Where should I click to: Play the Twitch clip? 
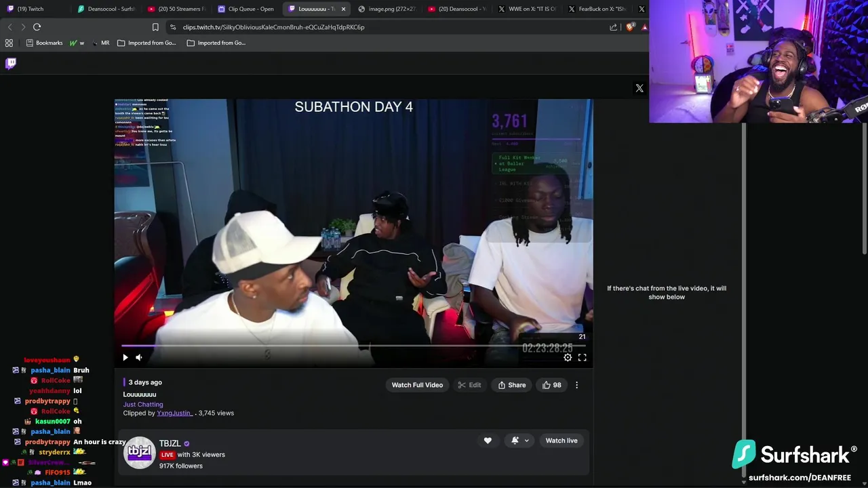pyautogui.click(x=125, y=357)
